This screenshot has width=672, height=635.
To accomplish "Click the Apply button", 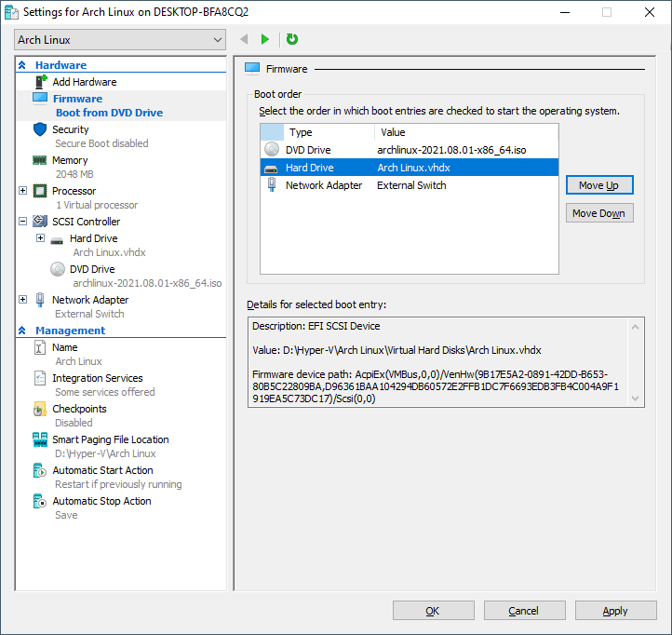I will tap(615, 611).
